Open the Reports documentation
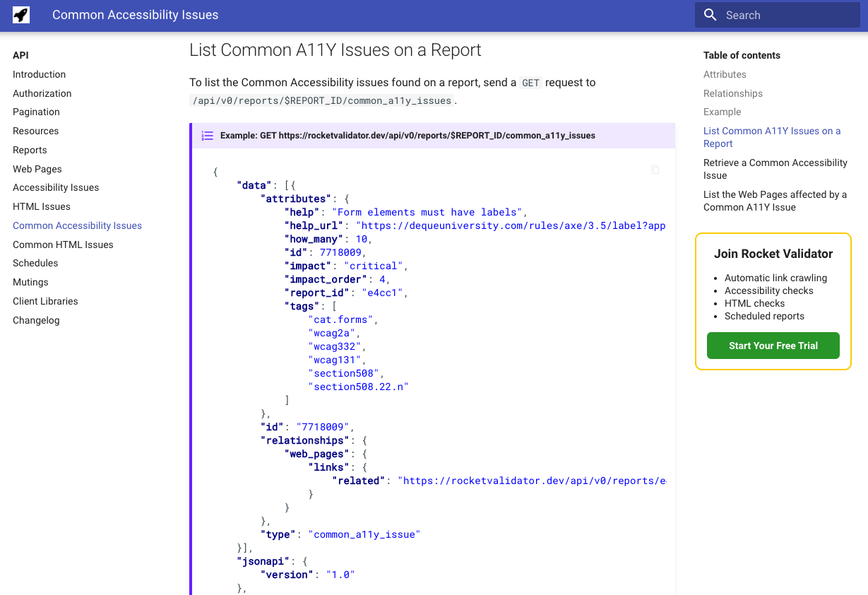Screen dimensions: 868x595 [x=30, y=150]
